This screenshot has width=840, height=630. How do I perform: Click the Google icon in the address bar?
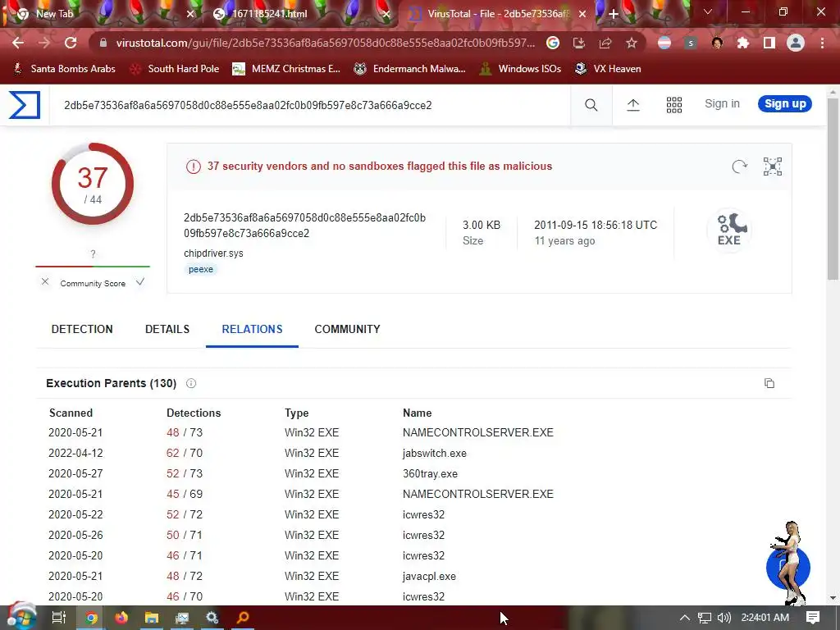click(x=553, y=43)
